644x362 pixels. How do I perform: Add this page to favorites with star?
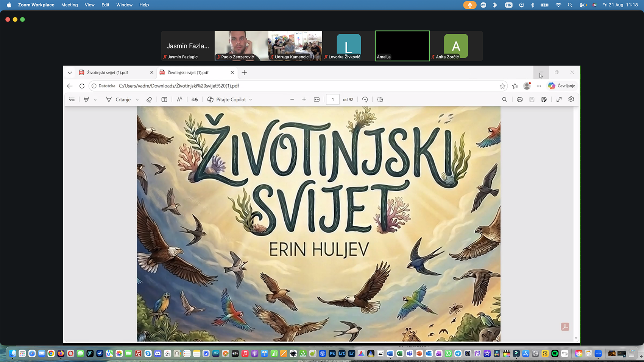502,86
